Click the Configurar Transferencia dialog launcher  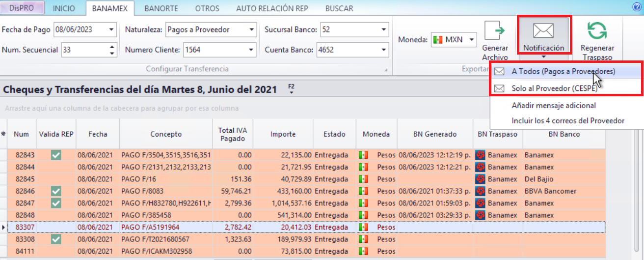click(386, 69)
